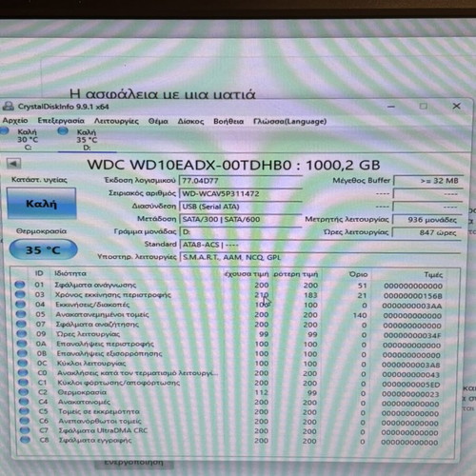Screen dimensions: 476x476
Task: Click the previous disk arrow button
Action: click(x=13, y=164)
